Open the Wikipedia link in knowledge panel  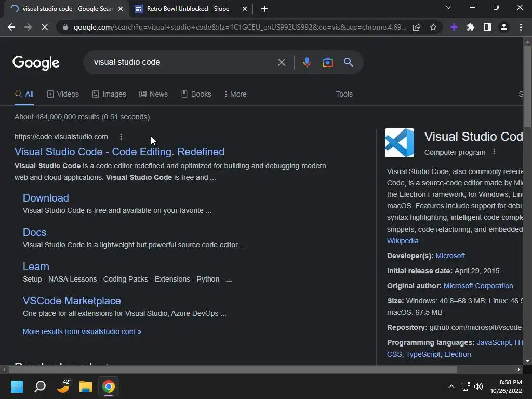coord(403,241)
